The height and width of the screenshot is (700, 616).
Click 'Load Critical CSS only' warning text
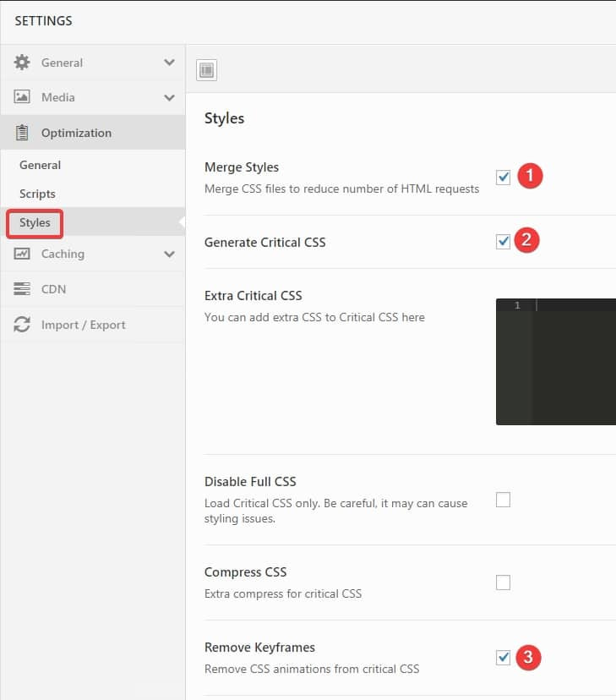coord(335,511)
